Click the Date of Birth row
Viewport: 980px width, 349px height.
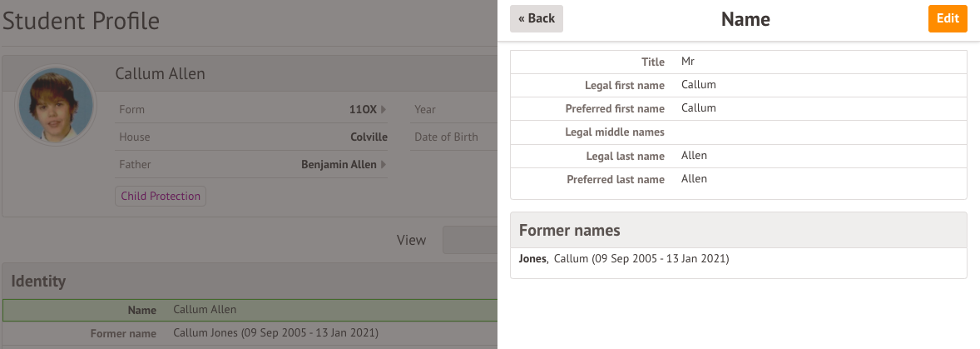[x=453, y=137]
